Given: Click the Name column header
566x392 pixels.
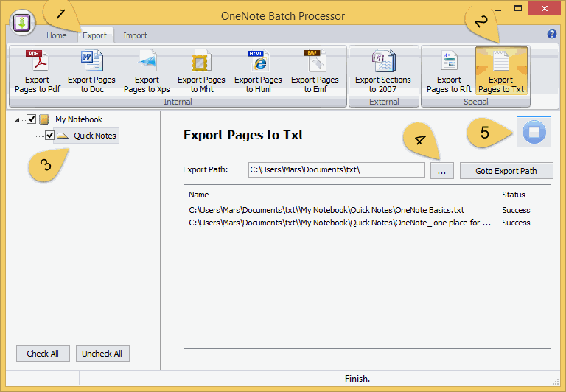Looking at the screenshot, I should pos(199,195).
